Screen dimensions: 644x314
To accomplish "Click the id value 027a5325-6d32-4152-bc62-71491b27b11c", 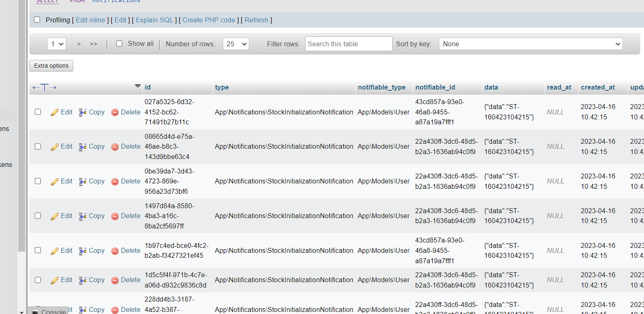I will pos(169,112).
